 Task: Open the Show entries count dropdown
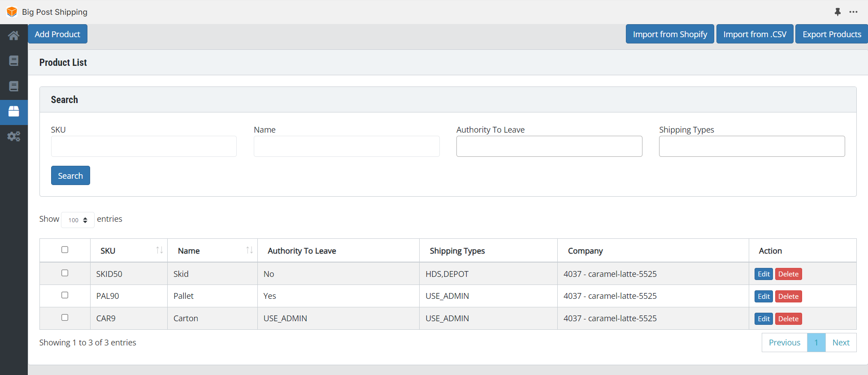click(78, 220)
